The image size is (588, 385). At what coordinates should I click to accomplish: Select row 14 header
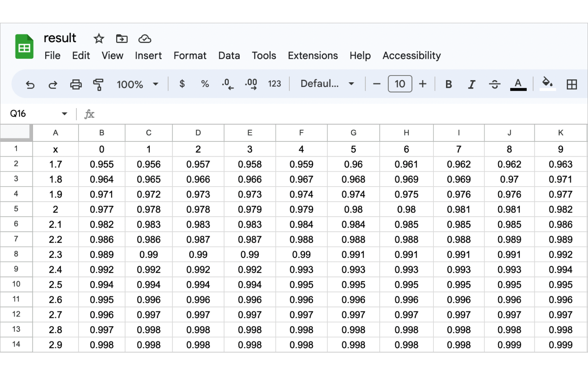click(16, 344)
